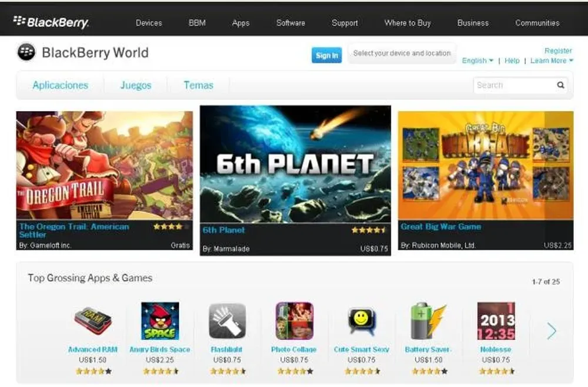Follow the Register link
This screenshot has height=387, width=588.
558,51
